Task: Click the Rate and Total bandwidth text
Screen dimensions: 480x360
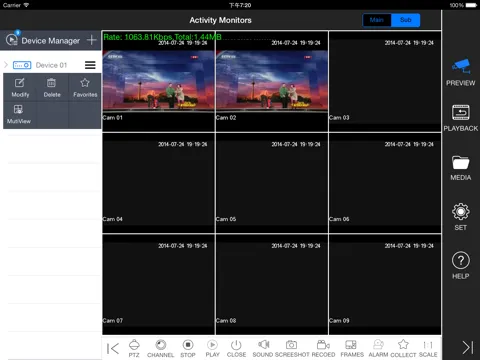Action: click(x=162, y=37)
